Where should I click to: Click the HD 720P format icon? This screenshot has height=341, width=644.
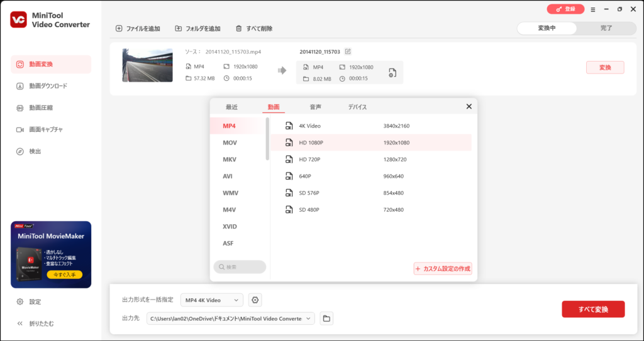point(289,160)
